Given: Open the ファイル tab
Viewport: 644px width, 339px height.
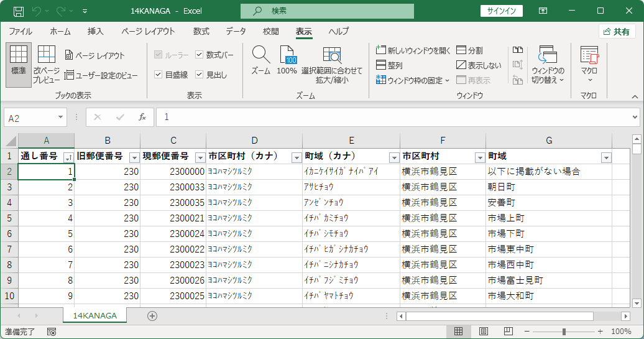Looking at the screenshot, I should [21, 31].
